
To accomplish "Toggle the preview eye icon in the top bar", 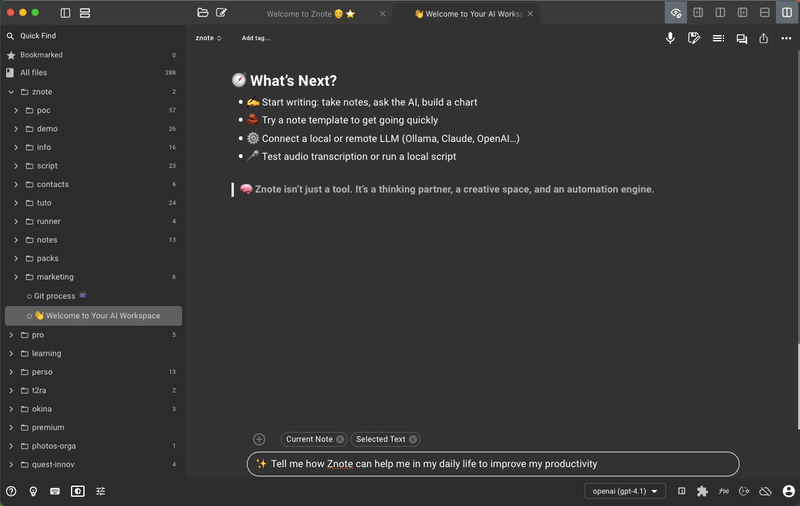I will 676,13.
